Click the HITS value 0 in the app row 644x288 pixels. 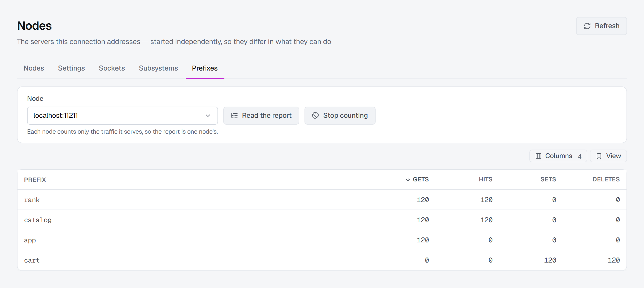click(490, 240)
